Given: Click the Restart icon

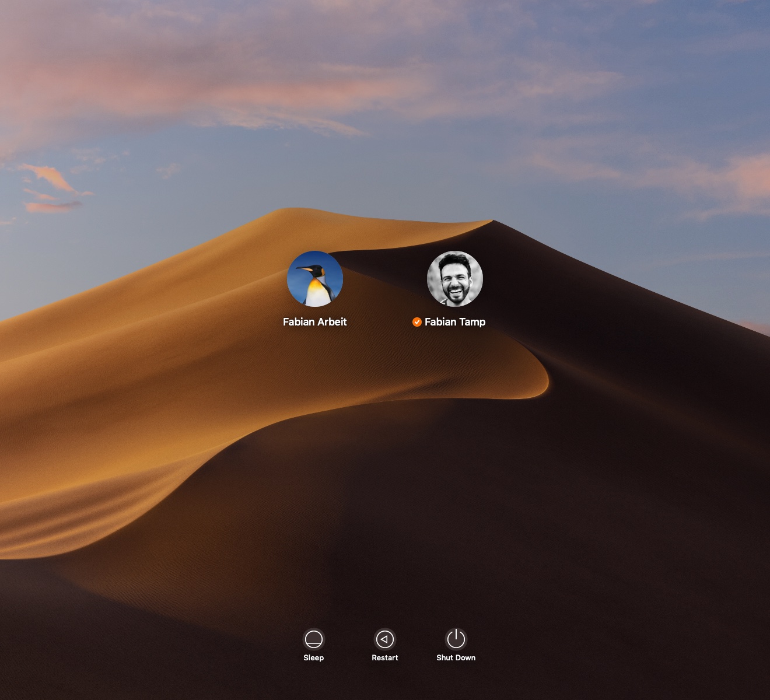Looking at the screenshot, I should point(385,639).
